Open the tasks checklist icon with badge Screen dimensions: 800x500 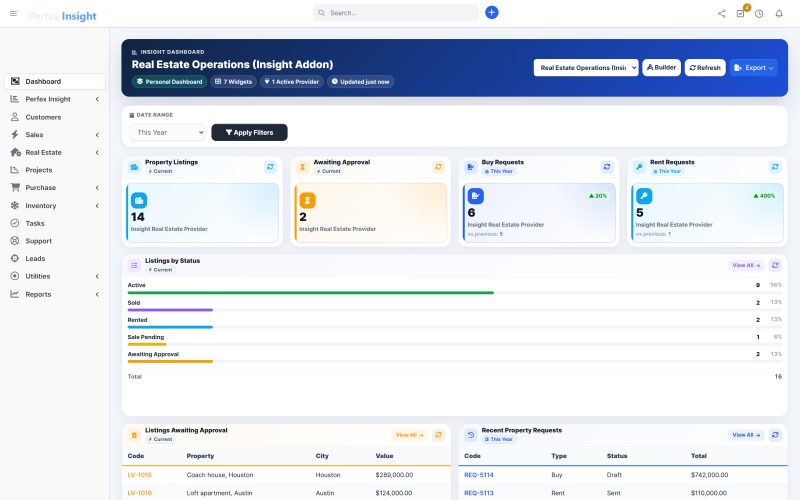pos(740,14)
